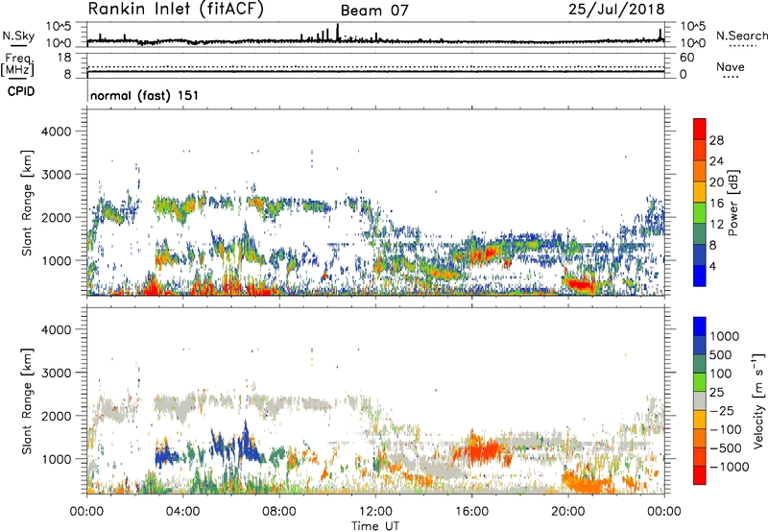Click the yellow segment of power colorbar
Image resolution: width=768 pixels, height=532 pixels.
tap(700, 192)
